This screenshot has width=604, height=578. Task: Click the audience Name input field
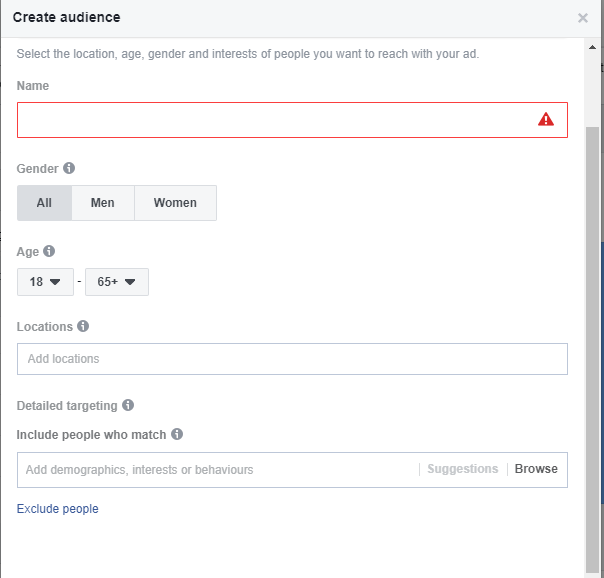(x=292, y=120)
